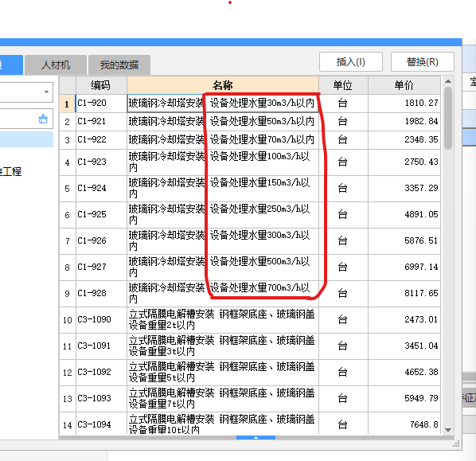Switch to the 人材机 tab
Image resolution: width=476 pixels, height=461 pixels.
(x=56, y=65)
